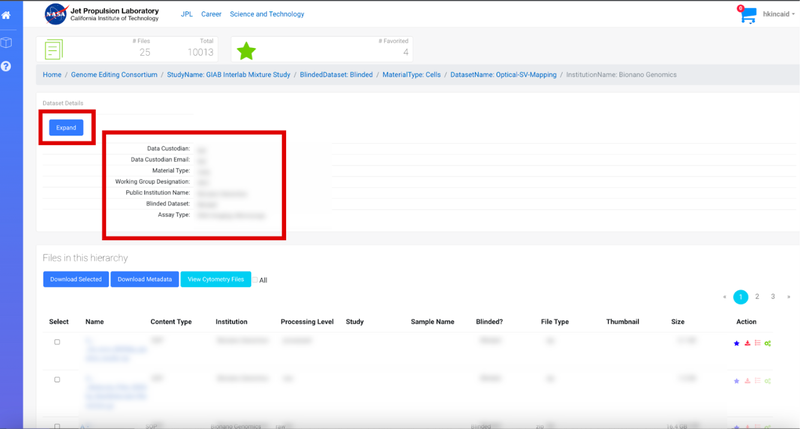Select current page 1 in pagination
Viewport: 800px width, 429px height.
click(741, 297)
